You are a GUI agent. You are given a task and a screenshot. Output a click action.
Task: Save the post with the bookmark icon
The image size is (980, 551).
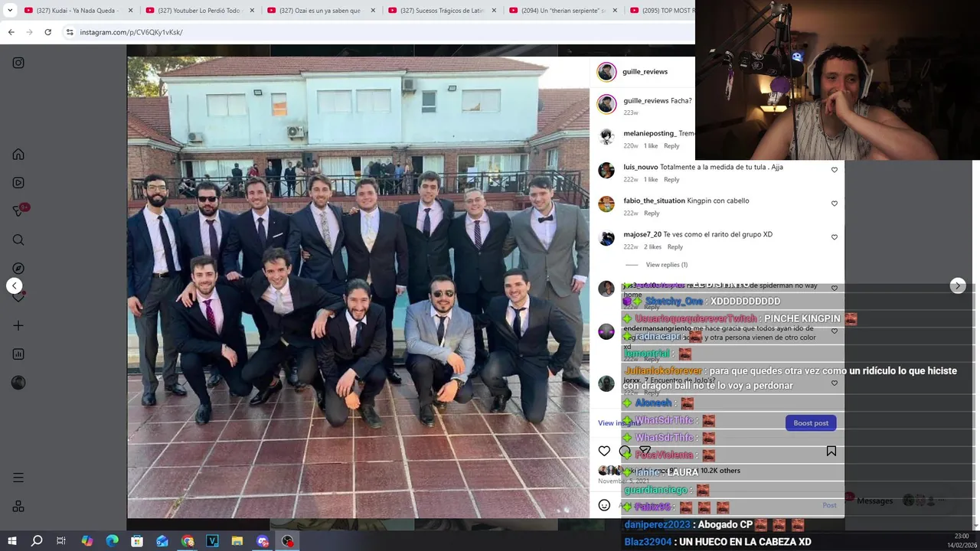point(831,452)
